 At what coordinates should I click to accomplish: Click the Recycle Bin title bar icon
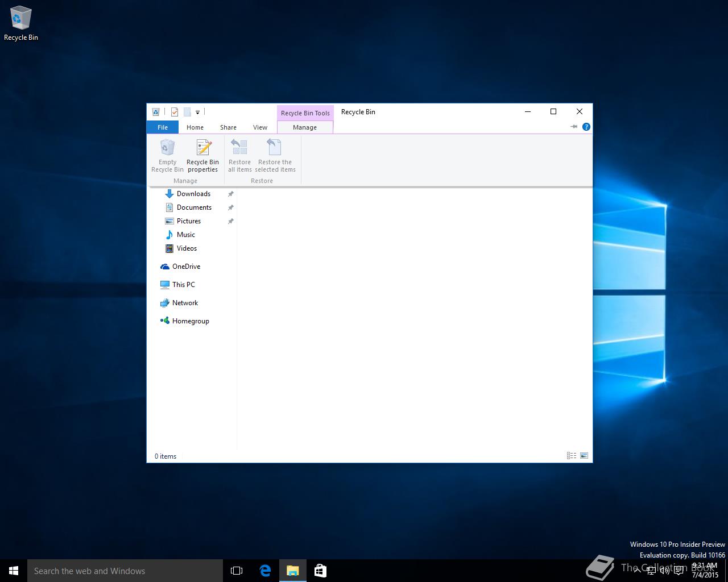click(155, 112)
